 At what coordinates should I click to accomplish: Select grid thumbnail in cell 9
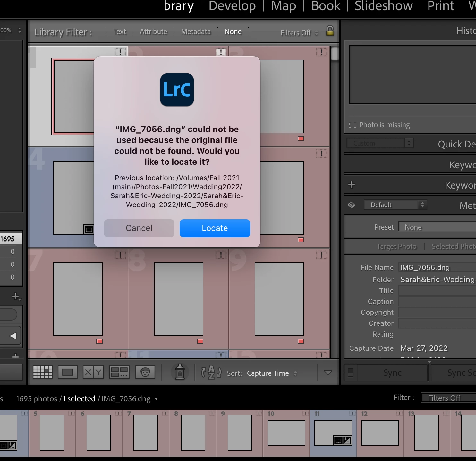(279, 299)
